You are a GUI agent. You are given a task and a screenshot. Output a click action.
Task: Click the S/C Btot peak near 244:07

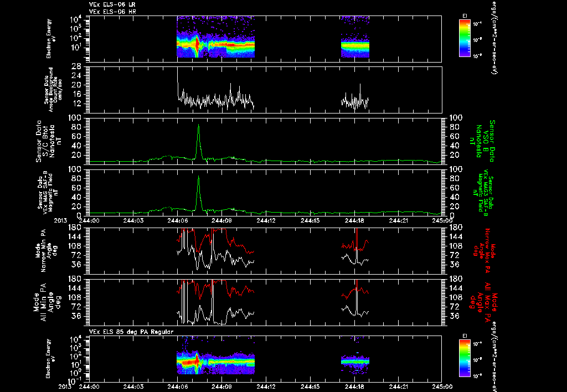pos(198,125)
